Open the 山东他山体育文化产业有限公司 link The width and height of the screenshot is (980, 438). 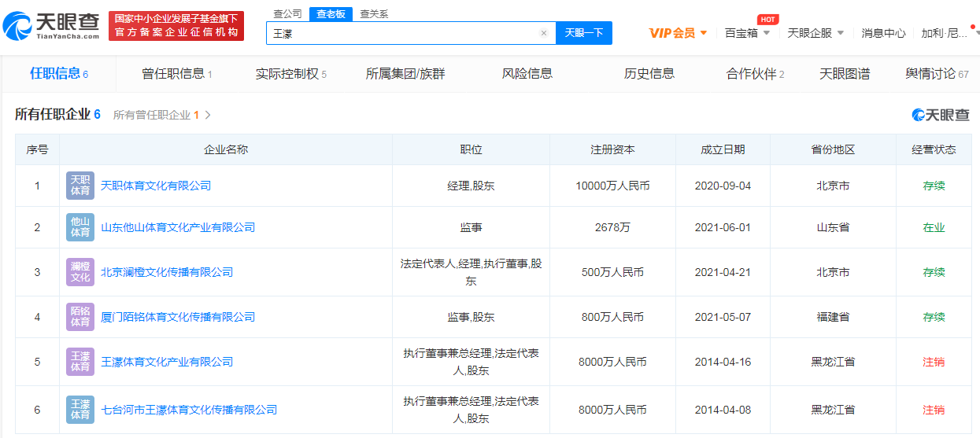point(178,227)
